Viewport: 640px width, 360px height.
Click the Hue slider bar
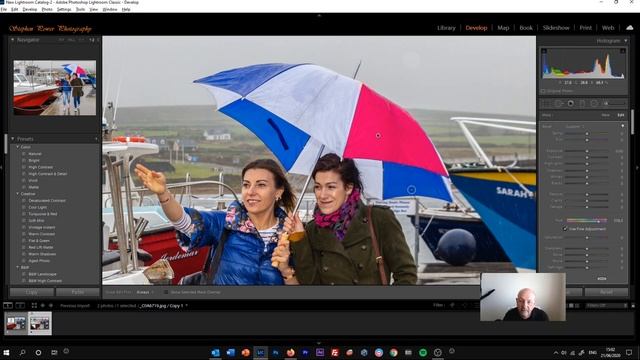586,220
